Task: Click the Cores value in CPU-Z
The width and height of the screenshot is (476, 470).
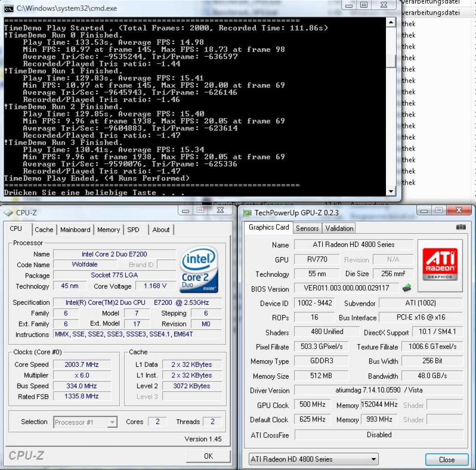Action: (x=158, y=421)
